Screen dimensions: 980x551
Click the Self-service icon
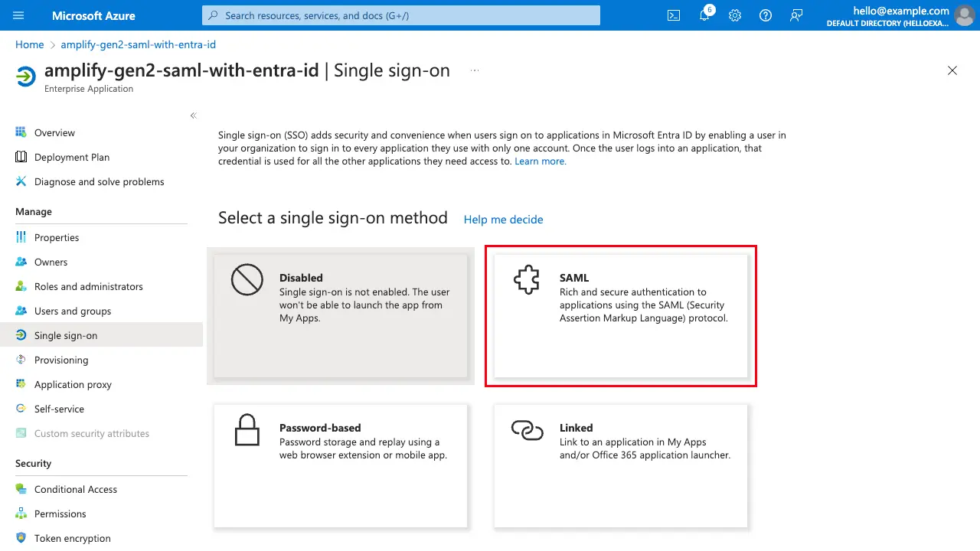[x=21, y=409]
